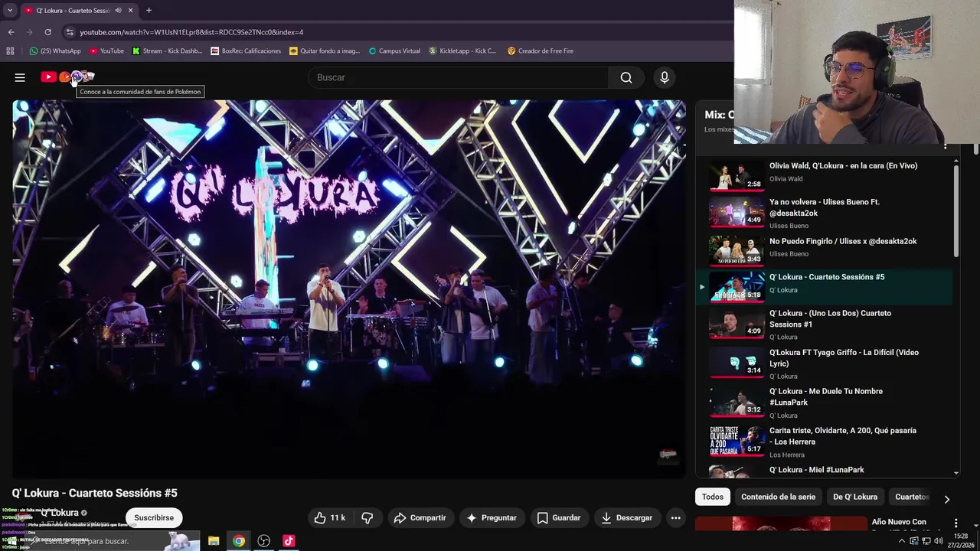Click the Suscribirse button

(x=154, y=518)
